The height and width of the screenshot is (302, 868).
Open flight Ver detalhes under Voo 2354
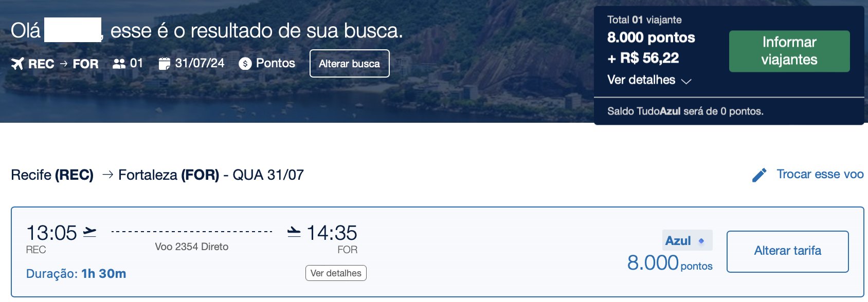[x=336, y=273]
